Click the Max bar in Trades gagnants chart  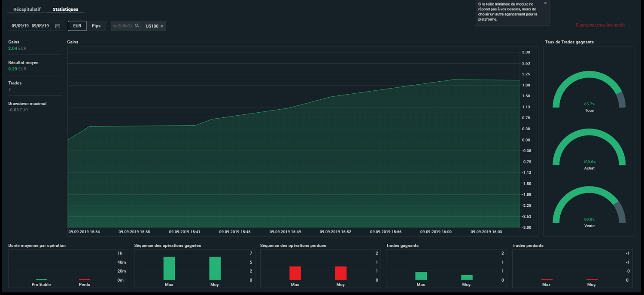pos(421,276)
